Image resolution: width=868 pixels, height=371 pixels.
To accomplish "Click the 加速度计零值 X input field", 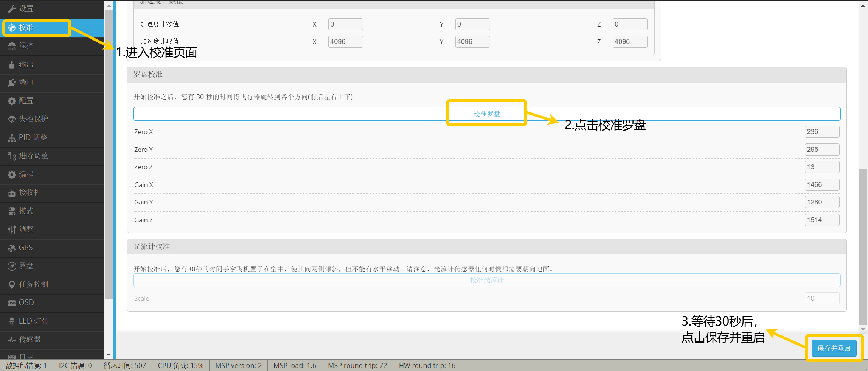I will point(345,24).
